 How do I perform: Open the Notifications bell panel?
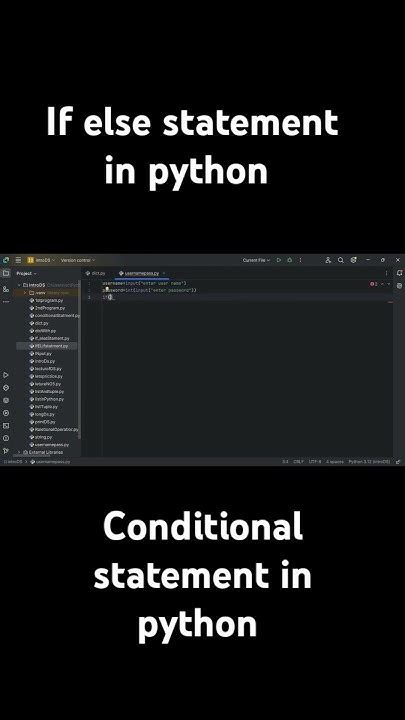[399, 273]
